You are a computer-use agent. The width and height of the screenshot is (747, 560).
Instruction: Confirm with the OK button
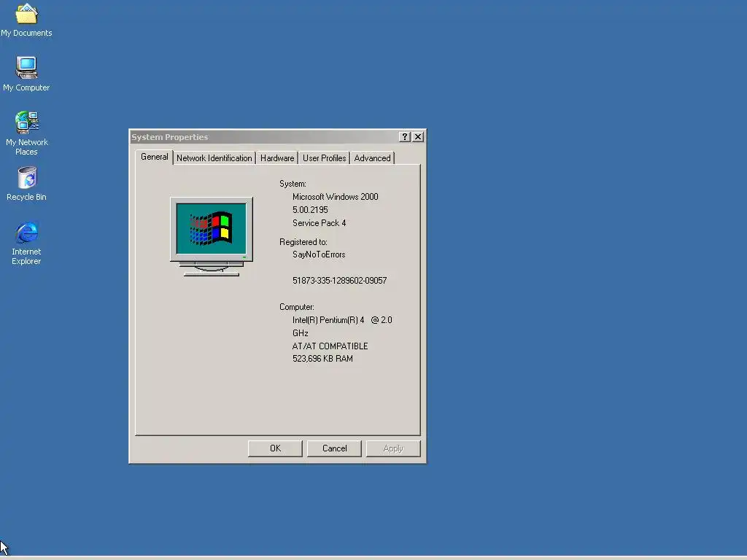coord(275,448)
